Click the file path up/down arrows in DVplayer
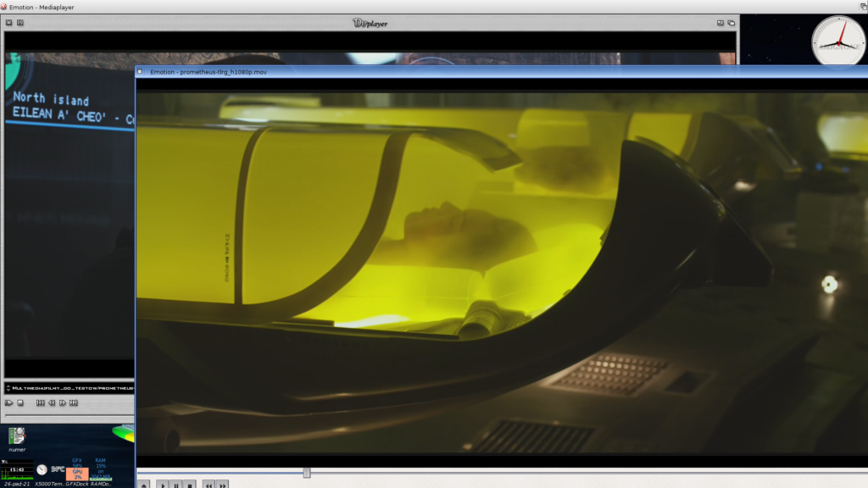 8,388
